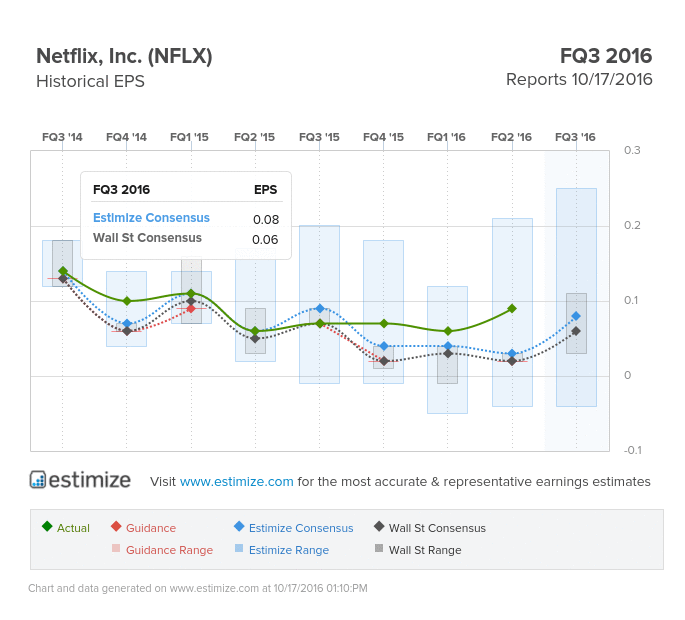This screenshot has height=620, width=685.
Task: Click the -0.1 y-axis label
Action: pyautogui.click(x=632, y=450)
